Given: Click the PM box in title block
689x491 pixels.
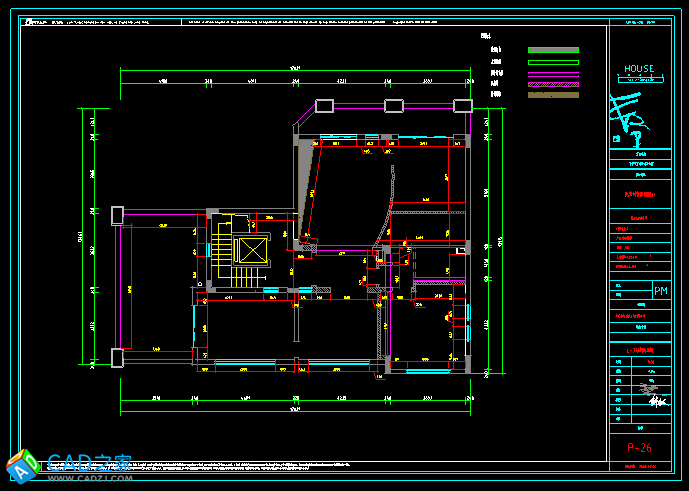Looking at the screenshot, I should [x=660, y=291].
